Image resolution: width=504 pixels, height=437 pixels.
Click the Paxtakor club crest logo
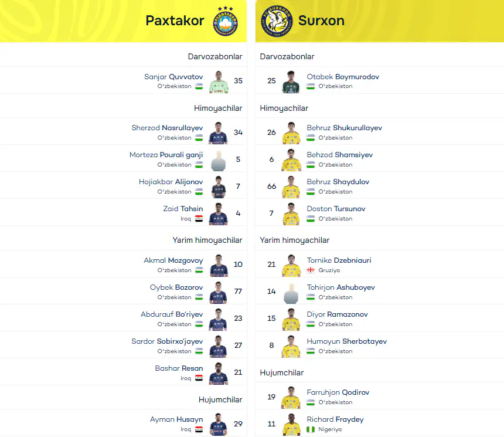(225, 21)
